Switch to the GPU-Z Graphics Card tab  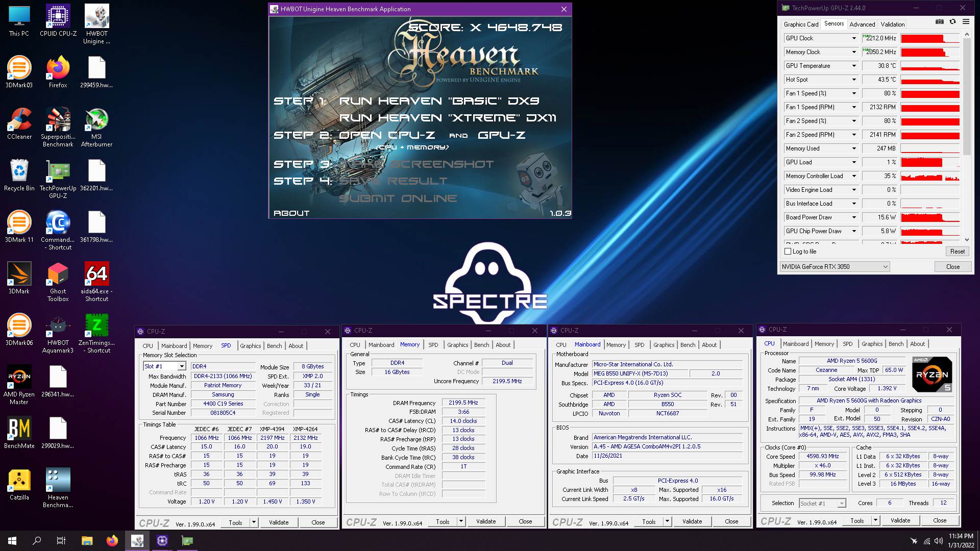(x=801, y=24)
